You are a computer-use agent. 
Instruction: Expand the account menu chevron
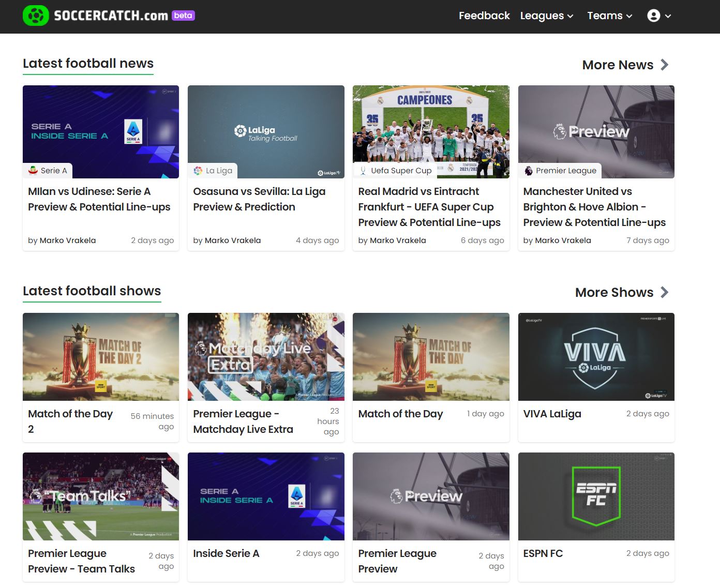[668, 16]
